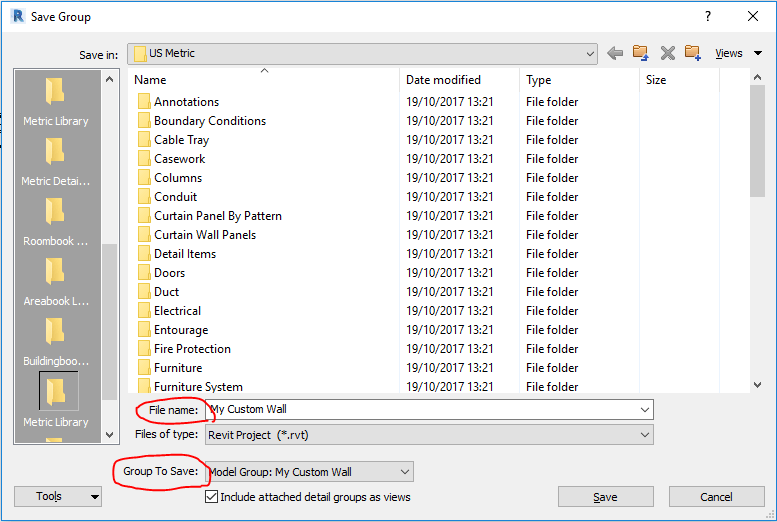Select the Boundary Conditions folder icon
Image resolution: width=777 pixels, height=522 pixels.
click(144, 120)
